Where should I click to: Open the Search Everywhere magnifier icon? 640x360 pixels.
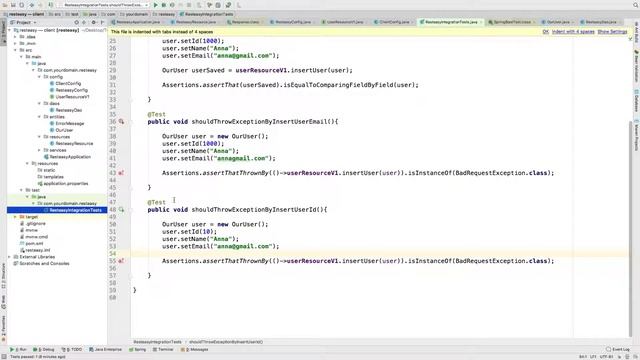point(636,5)
